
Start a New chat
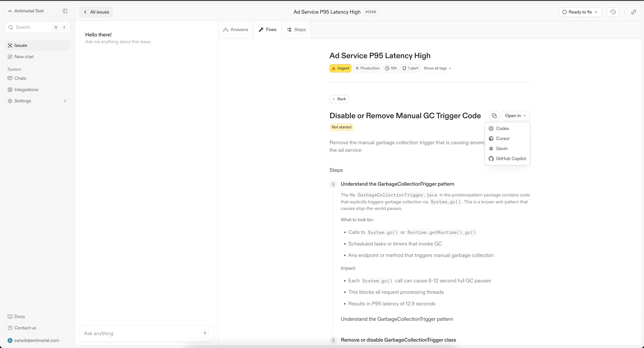24,57
